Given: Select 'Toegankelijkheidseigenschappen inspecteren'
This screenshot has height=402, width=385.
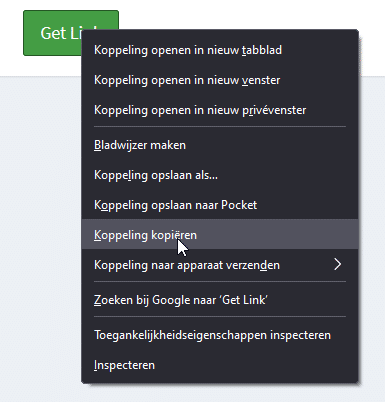Looking at the screenshot, I should pos(220,335).
